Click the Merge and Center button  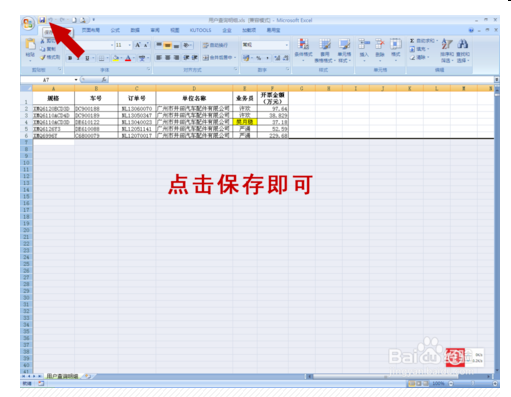pyautogui.click(x=219, y=58)
